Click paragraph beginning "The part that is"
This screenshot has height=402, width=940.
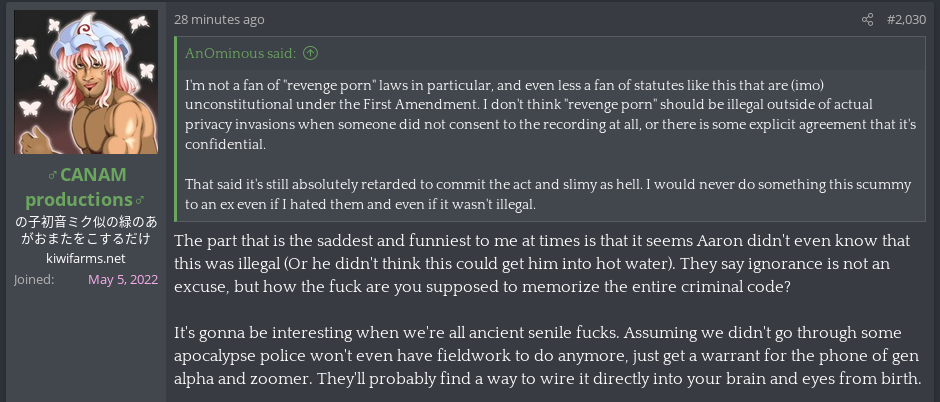point(548,266)
